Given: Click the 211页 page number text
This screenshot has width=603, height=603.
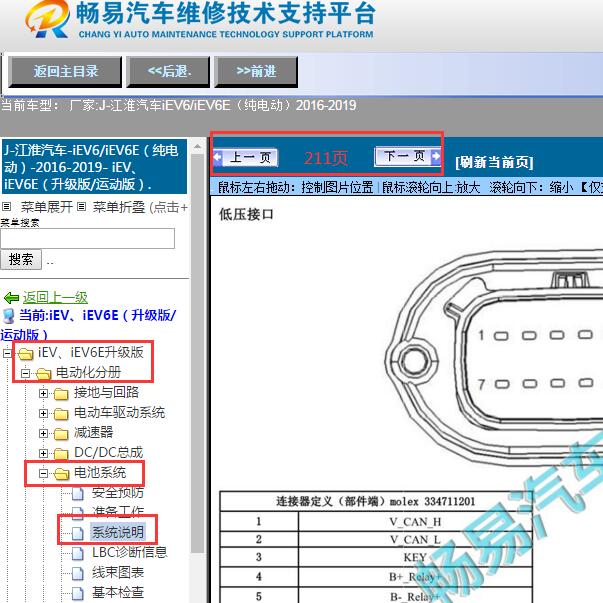Looking at the screenshot, I should click(326, 158).
